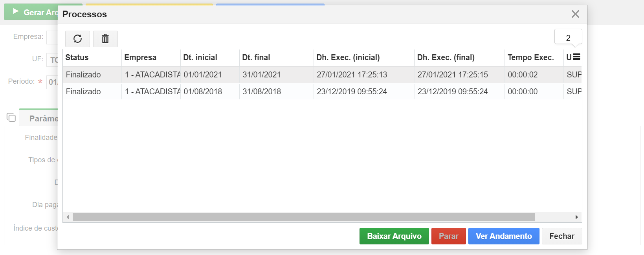
Task: Click the Tempo Exec. column header
Action: 533,57
